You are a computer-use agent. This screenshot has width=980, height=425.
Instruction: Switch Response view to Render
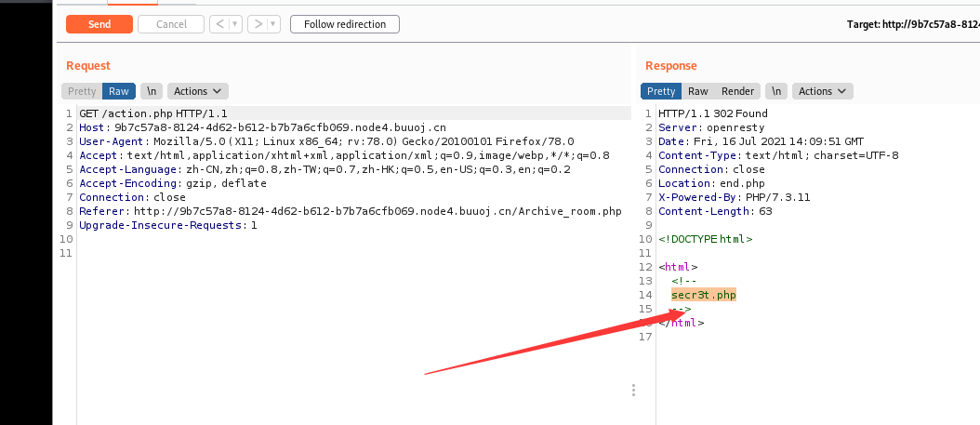click(x=738, y=91)
